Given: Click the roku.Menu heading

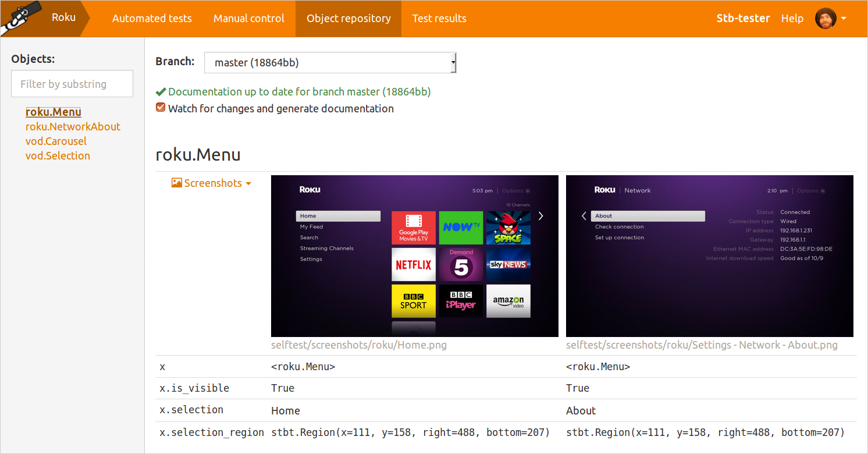Looking at the screenshot, I should click(x=198, y=155).
